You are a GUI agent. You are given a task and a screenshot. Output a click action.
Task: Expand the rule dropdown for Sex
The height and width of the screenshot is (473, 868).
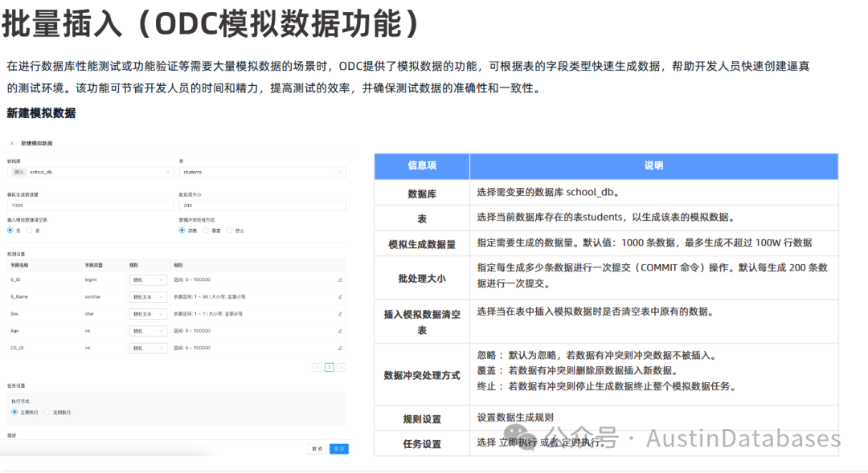coord(148,314)
